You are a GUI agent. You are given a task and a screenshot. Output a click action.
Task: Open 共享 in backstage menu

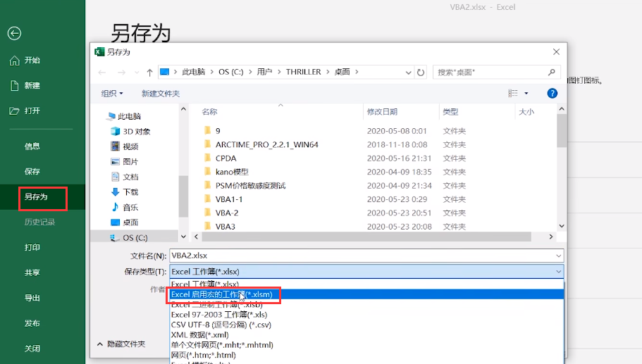pyautogui.click(x=32, y=272)
